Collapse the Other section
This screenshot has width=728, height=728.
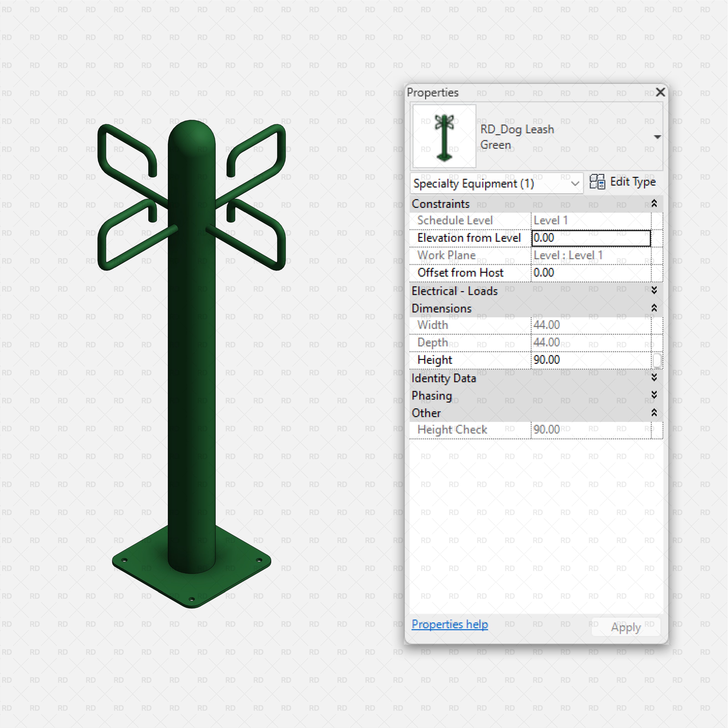click(x=654, y=413)
